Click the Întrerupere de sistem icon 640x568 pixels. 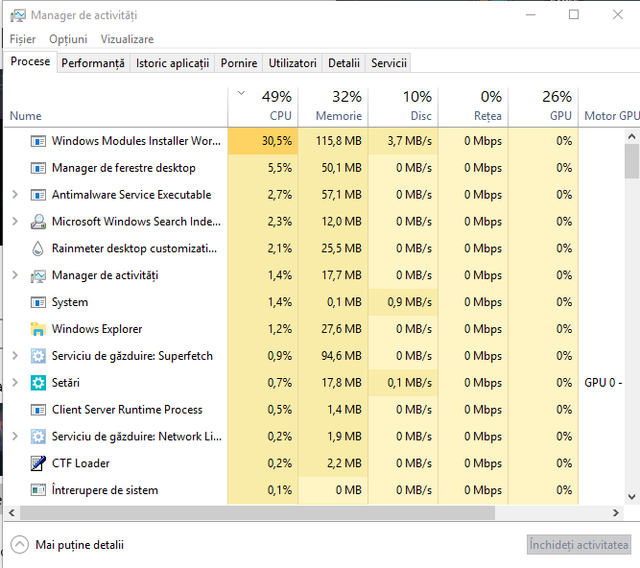point(38,489)
